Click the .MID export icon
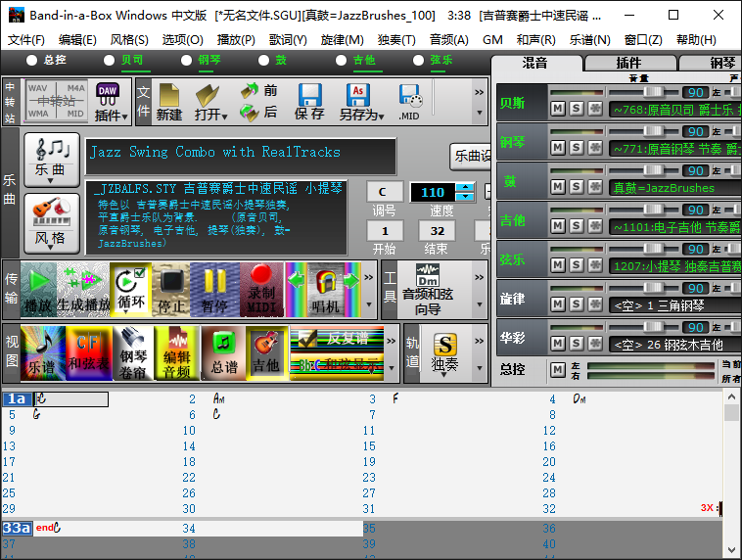 (409, 102)
